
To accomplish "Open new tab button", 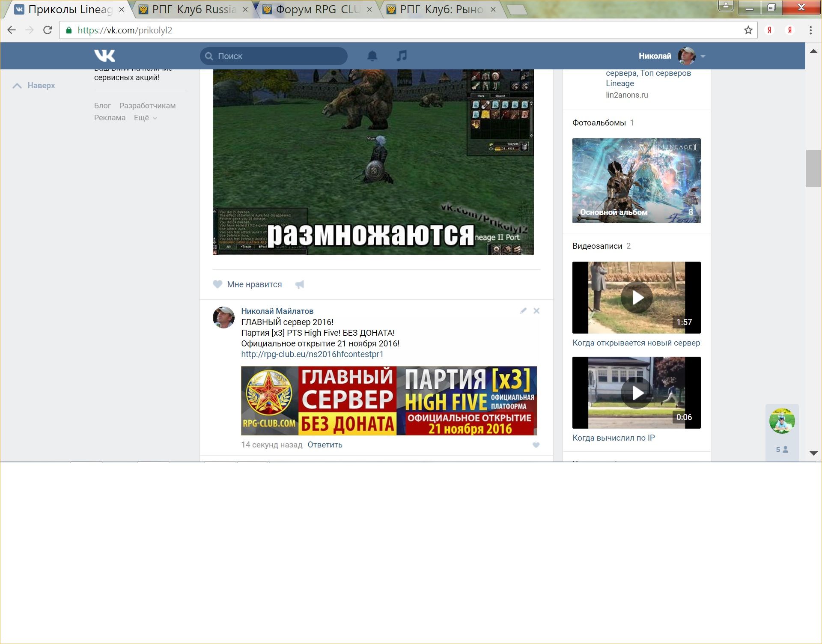I will (517, 10).
